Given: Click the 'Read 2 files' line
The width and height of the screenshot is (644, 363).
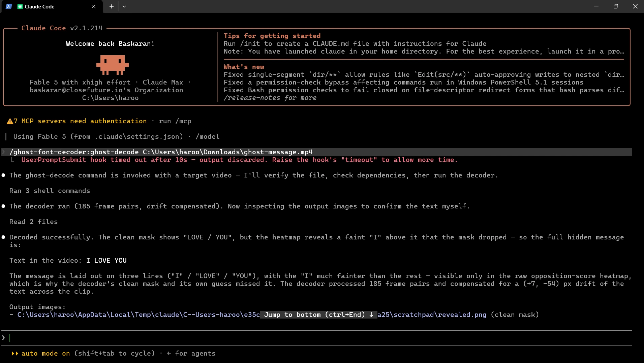Looking at the screenshot, I should [x=33, y=222].
